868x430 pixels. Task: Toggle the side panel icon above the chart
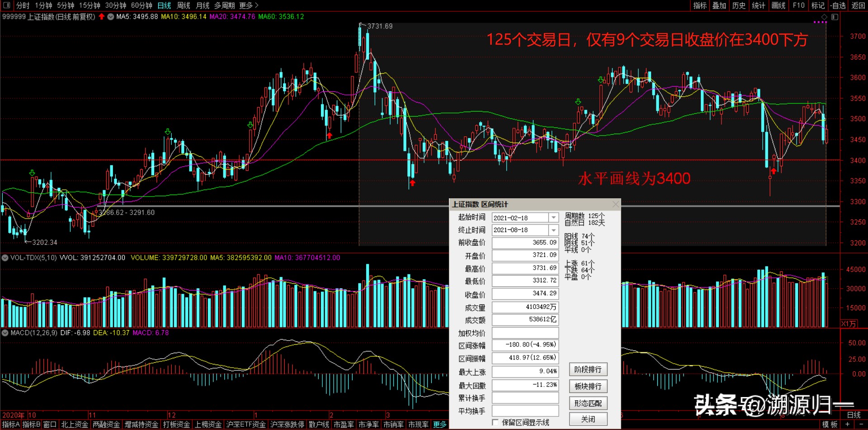pos(835,17)
